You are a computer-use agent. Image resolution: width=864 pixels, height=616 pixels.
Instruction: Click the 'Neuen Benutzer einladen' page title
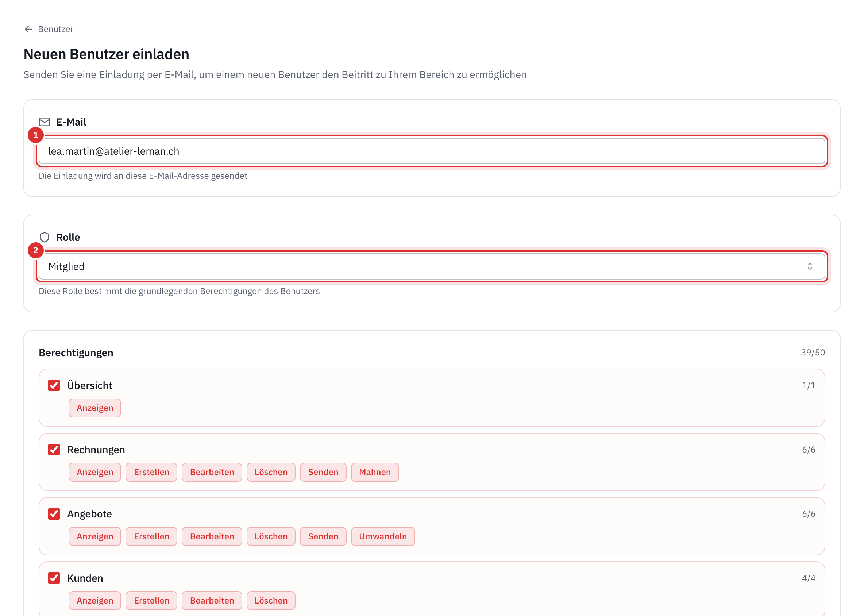tap(106, 54)
